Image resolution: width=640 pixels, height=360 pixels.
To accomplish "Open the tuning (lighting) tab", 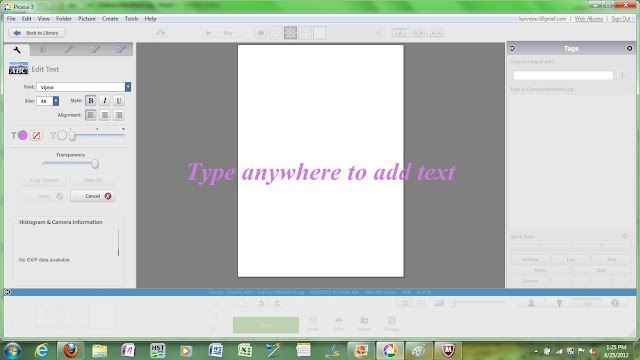I will 43,50.
